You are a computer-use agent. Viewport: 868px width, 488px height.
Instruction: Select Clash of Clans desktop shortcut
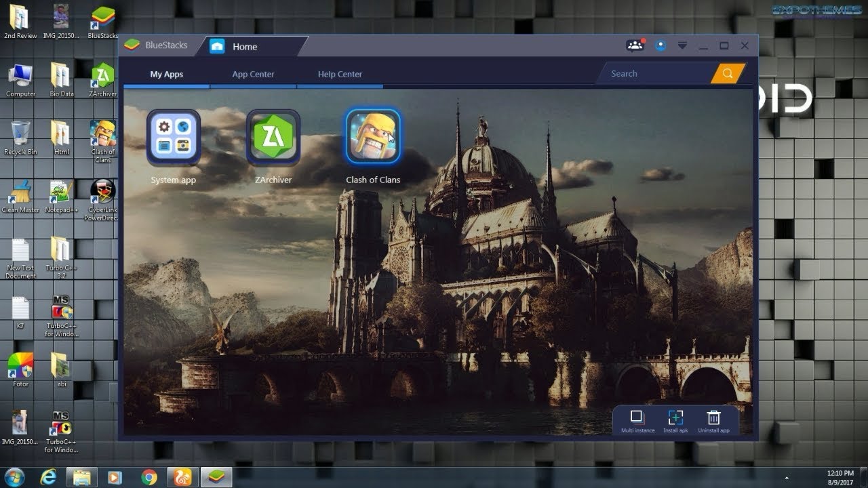point(102,142)
